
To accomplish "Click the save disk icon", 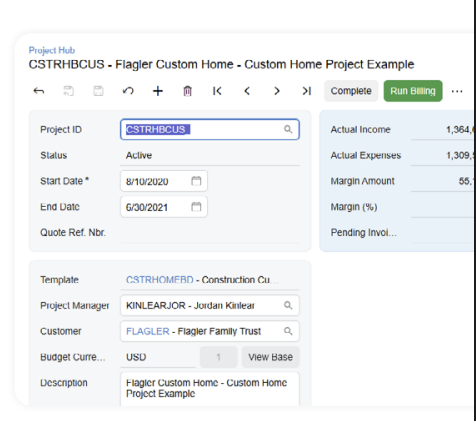I will tap(98, 91).
